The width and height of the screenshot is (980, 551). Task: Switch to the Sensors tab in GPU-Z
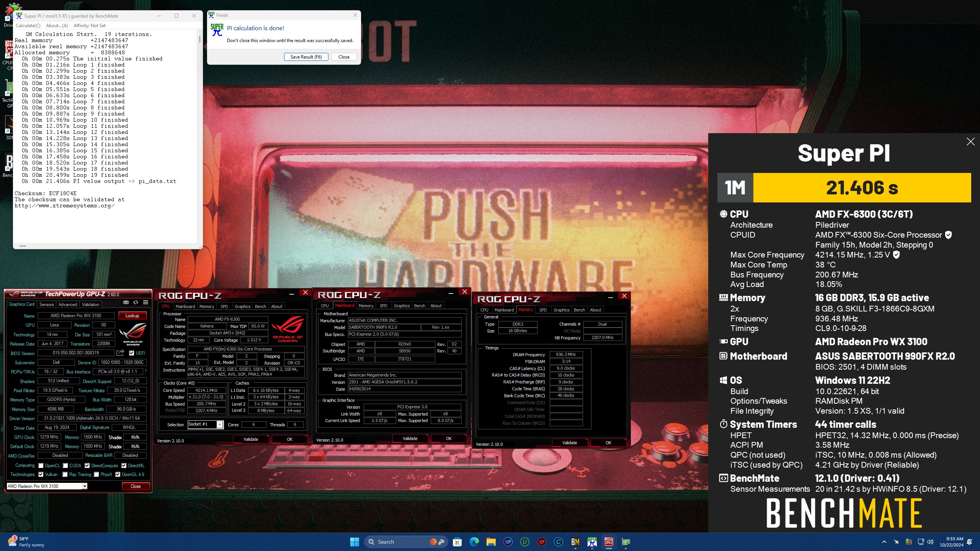47,305
